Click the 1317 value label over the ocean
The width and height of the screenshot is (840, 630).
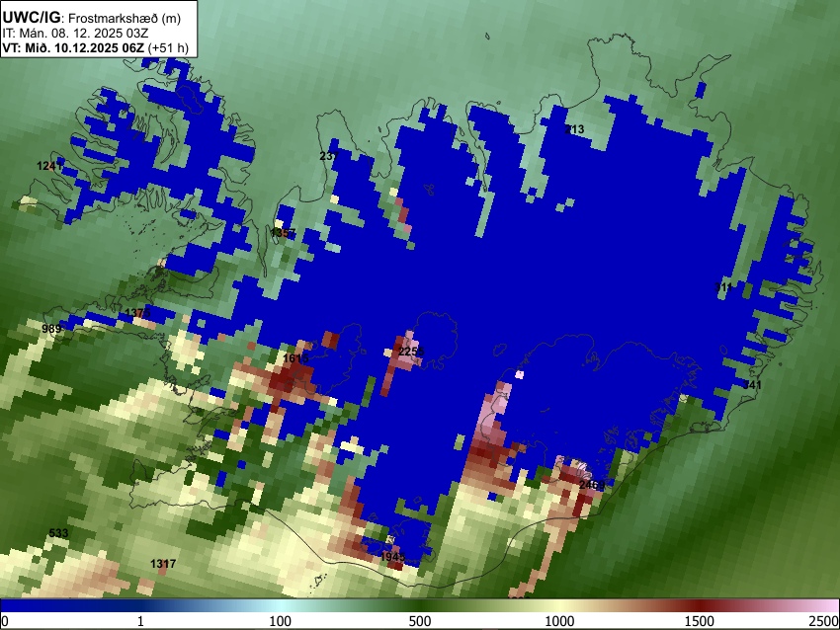point(163,564)
